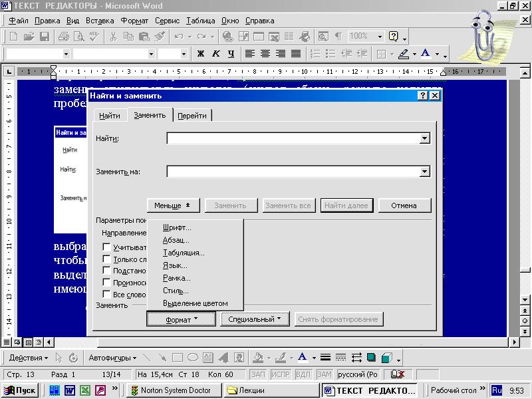The image size is (532, 399).
Task: Click the 'Формат' button in dialog
Action: click(181, 319)
